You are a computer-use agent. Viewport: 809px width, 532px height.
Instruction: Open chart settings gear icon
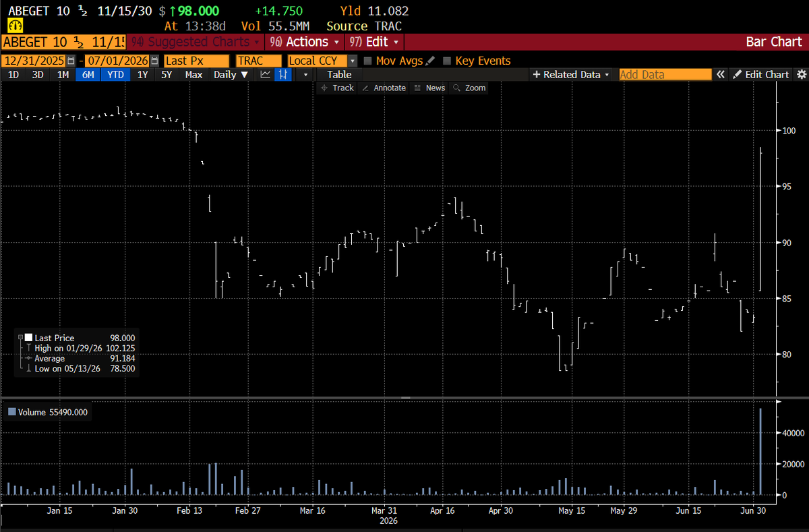pos(802,75)
